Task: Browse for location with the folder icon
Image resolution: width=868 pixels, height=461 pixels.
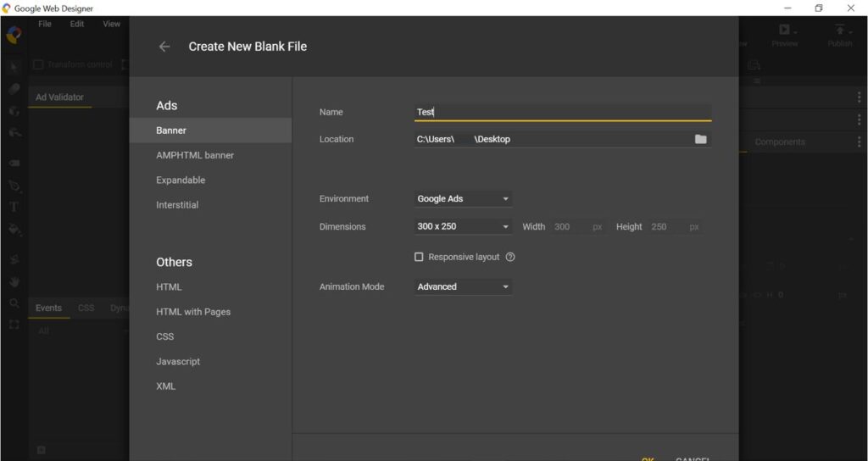Action: pos(701,139)
